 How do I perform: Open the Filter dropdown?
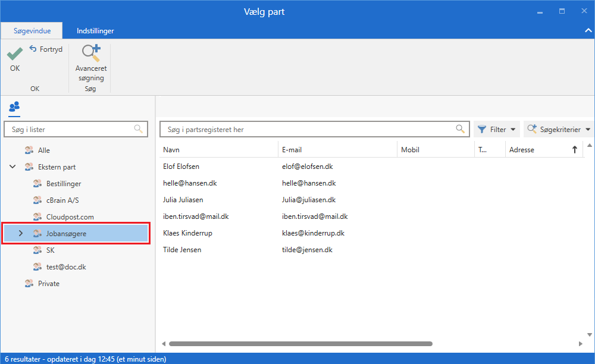(x=496, y=129)
